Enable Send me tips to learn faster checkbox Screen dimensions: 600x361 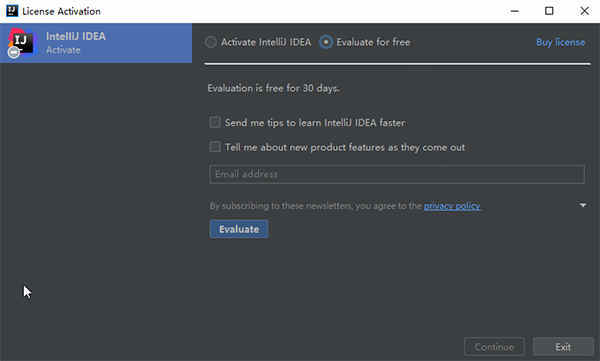[x=215, y=123]
